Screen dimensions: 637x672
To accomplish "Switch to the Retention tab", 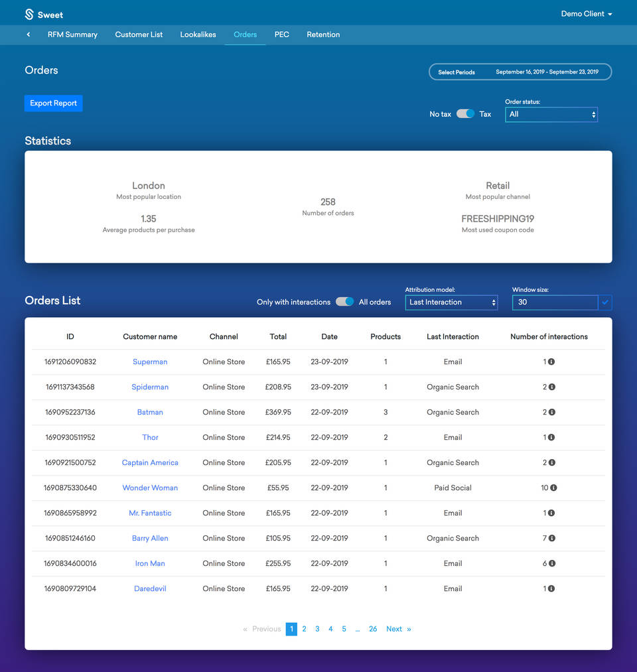I will click(323, 34).
